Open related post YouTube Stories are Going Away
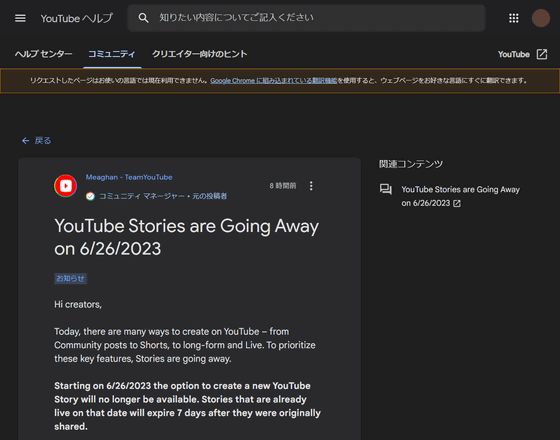 tap(460, 196)
